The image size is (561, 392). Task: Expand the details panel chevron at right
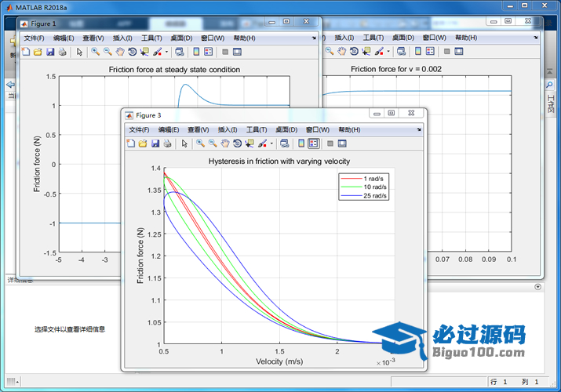(x=537, y=287)
